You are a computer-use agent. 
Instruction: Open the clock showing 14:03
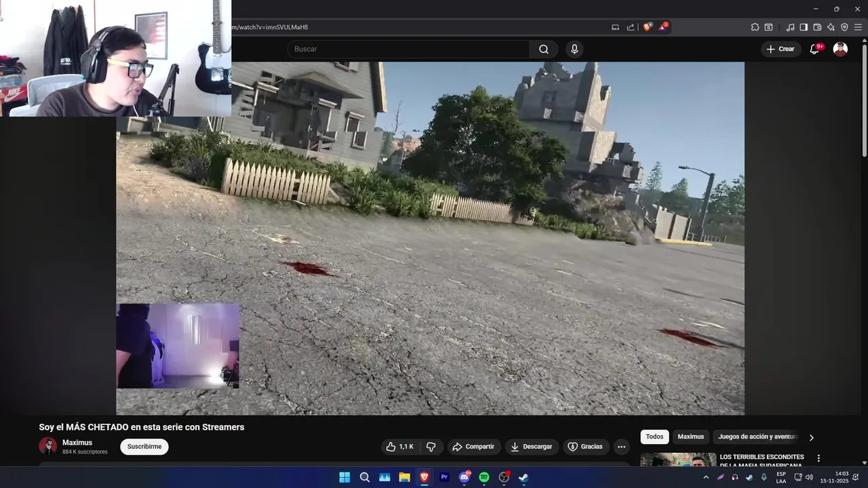(x=835, y=477)
